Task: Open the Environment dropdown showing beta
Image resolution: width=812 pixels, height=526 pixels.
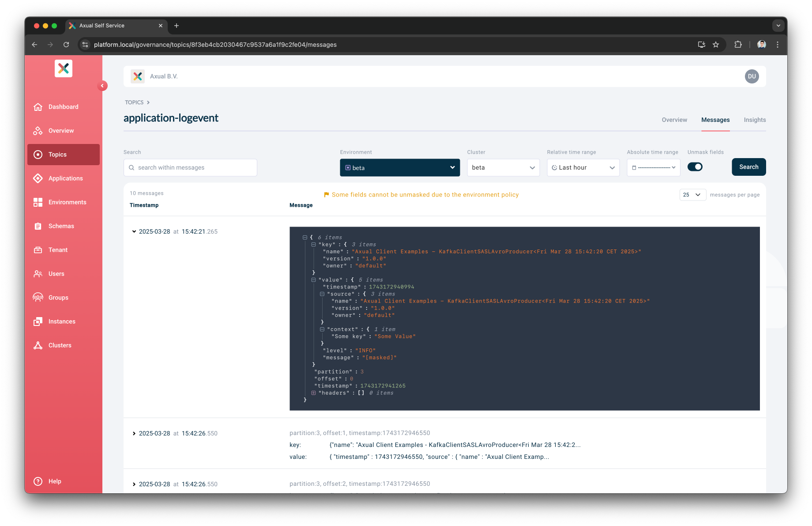Action: 400,168
